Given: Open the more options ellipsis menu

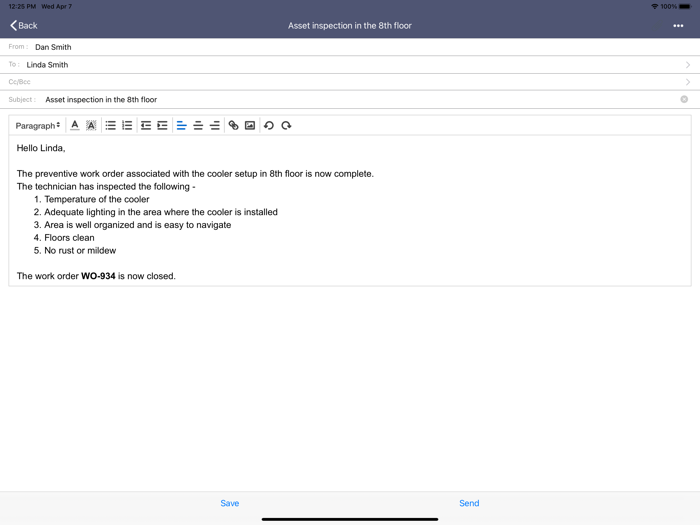Looking at the screenshot, I should (678, 26).
